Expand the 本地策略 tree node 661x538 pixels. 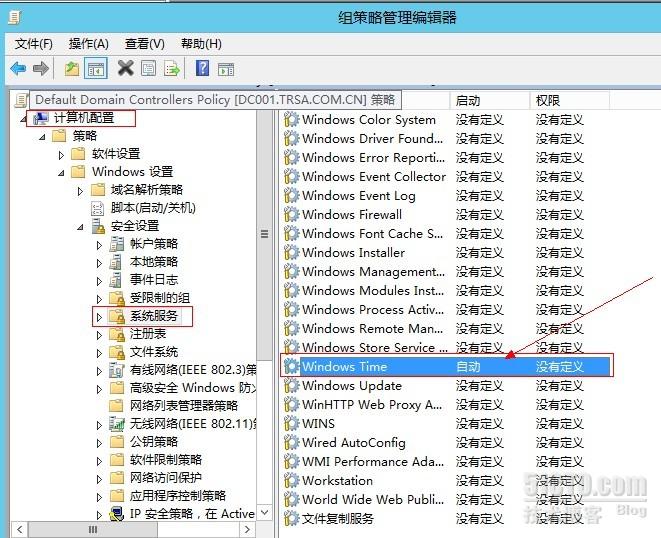pos(99,263)
